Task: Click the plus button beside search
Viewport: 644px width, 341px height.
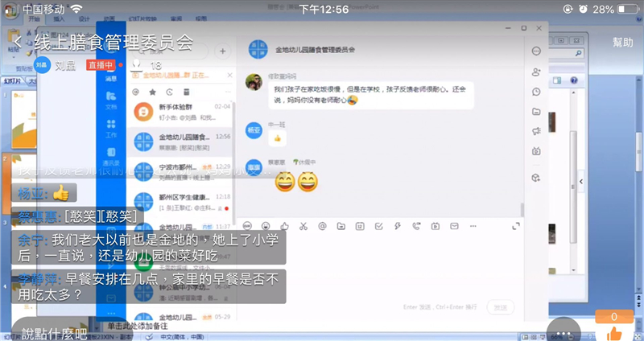Action: (x=223, y=51)
